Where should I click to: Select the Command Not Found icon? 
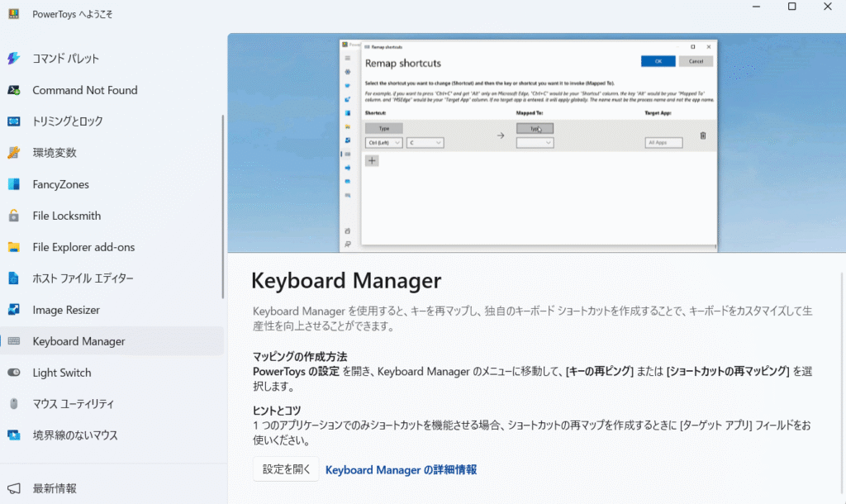tap(14, 90)
